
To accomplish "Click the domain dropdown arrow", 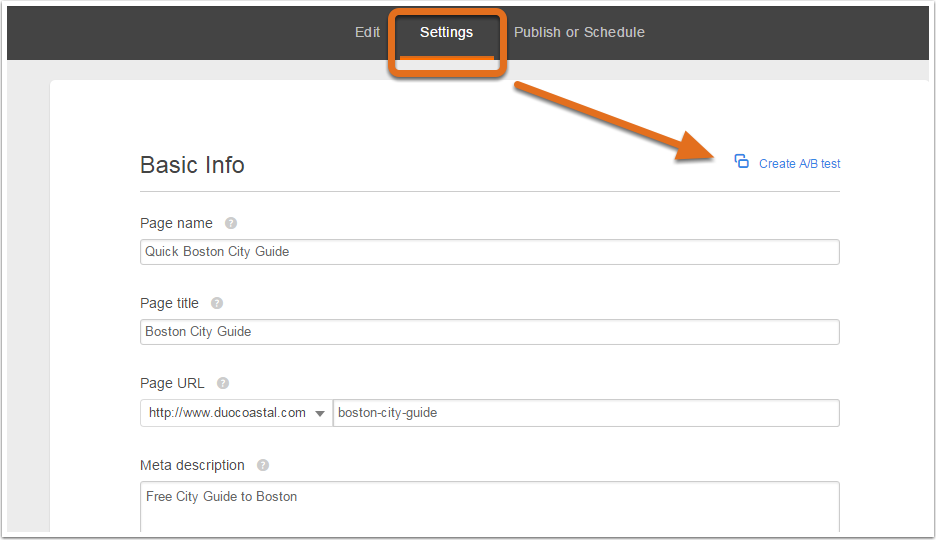I will [x=320, y=413].
